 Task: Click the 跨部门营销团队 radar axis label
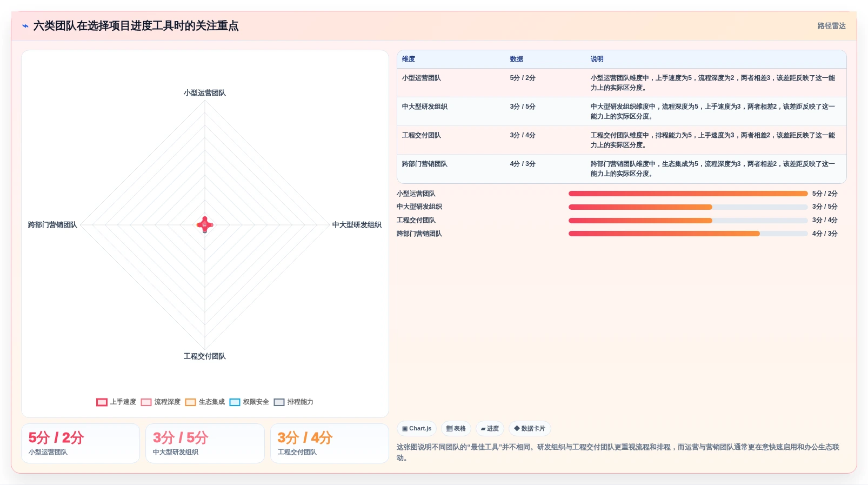(x=52, y=225)
